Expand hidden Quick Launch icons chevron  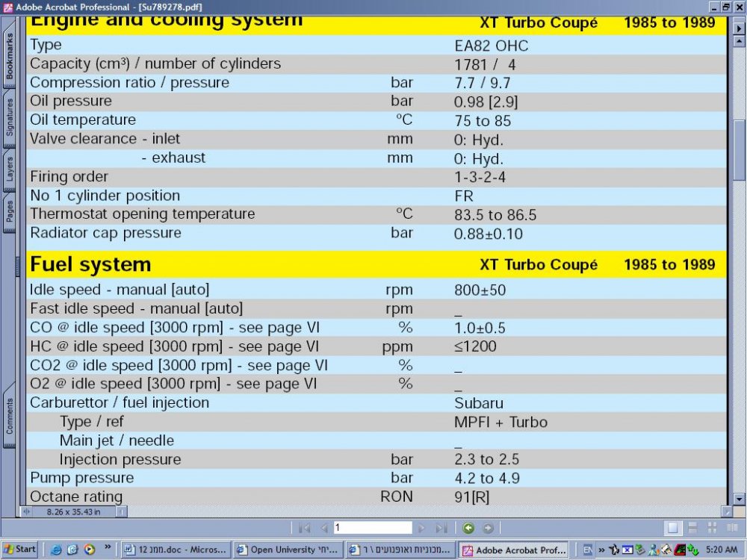108,547
